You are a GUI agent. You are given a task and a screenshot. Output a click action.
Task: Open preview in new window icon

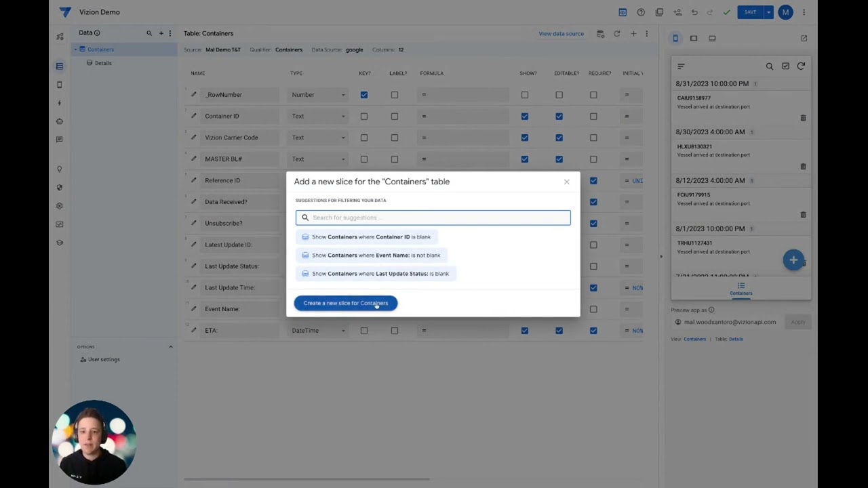click(804, 39)
